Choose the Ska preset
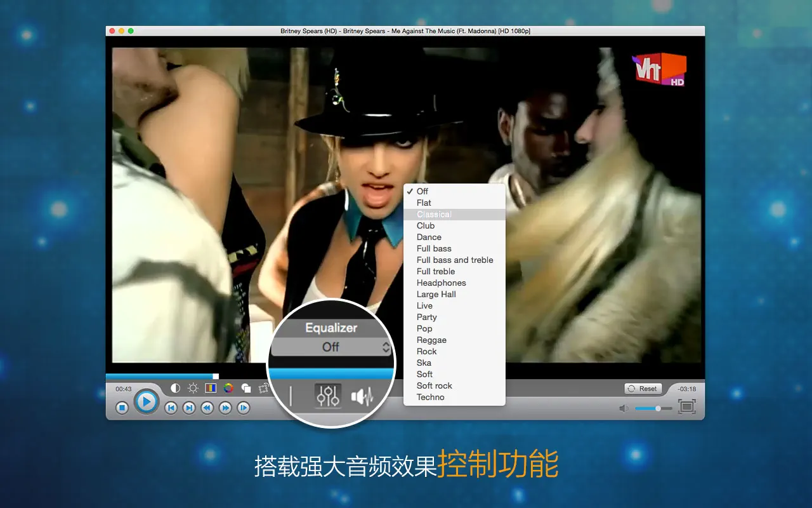Image resolution: width=812 pixels, height=508 pixels. pos(454,363)
